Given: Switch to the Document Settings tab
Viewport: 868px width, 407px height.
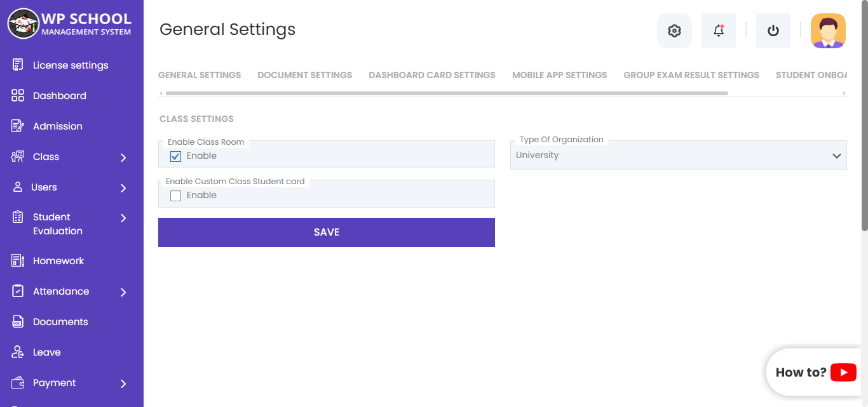Looking at the screenshot, I should coord(304,75).
